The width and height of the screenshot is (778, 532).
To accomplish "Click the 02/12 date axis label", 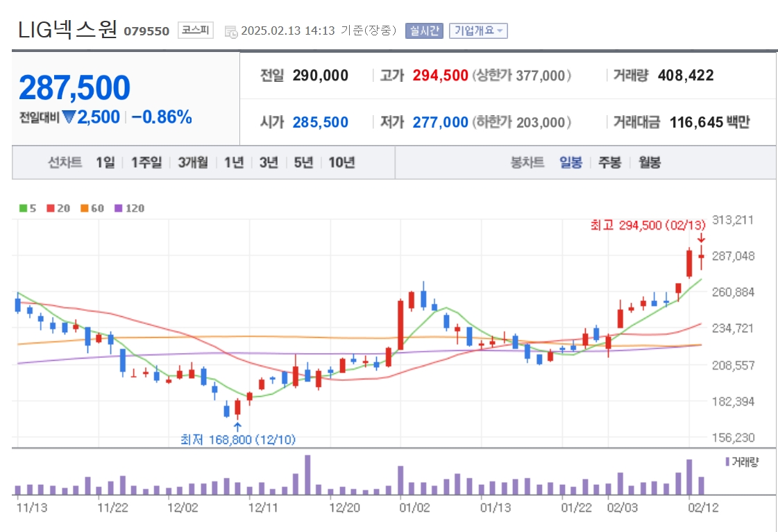I will click(x=703, y=508).
